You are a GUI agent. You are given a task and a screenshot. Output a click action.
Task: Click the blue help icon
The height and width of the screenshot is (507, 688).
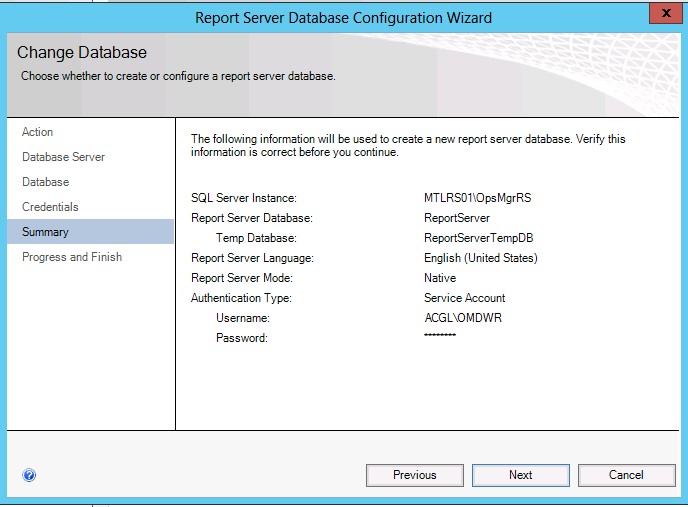click(x=29, y=475)
